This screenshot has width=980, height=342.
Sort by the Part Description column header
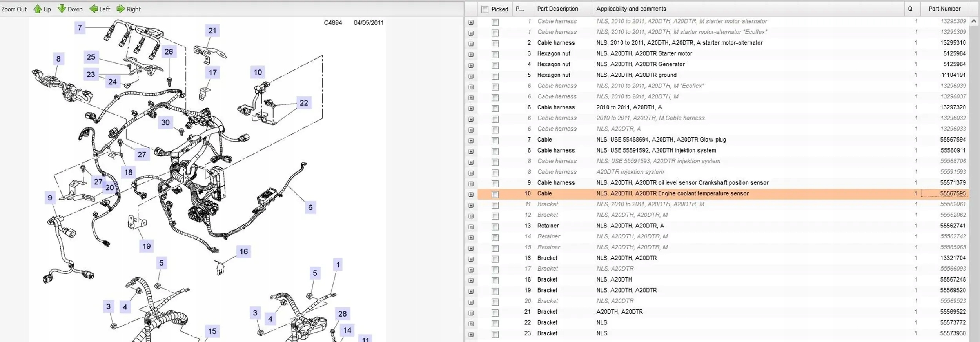coord(563,9)
